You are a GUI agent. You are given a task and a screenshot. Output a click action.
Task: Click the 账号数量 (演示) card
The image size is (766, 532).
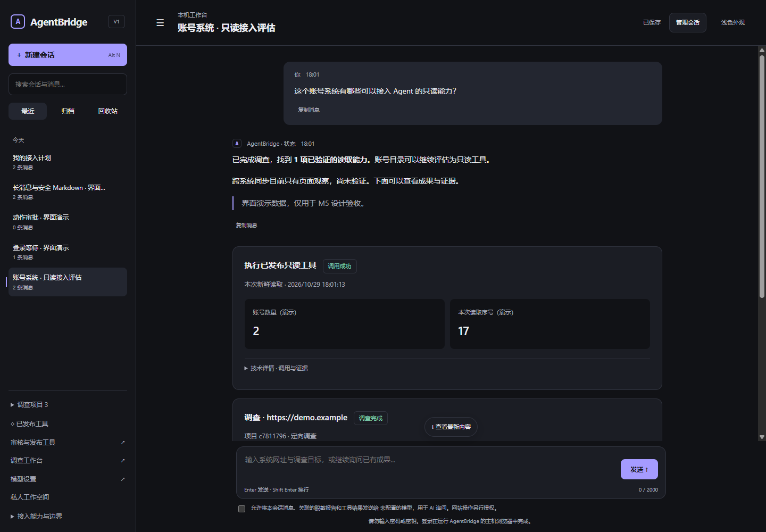coord(344,324)
